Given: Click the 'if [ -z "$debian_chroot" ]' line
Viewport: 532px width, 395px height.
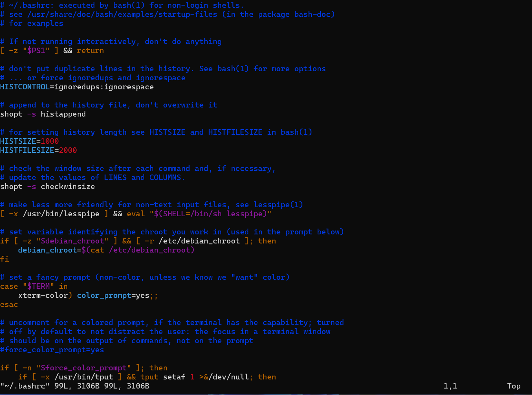Looking at the screenshot, I should (138, 241).
